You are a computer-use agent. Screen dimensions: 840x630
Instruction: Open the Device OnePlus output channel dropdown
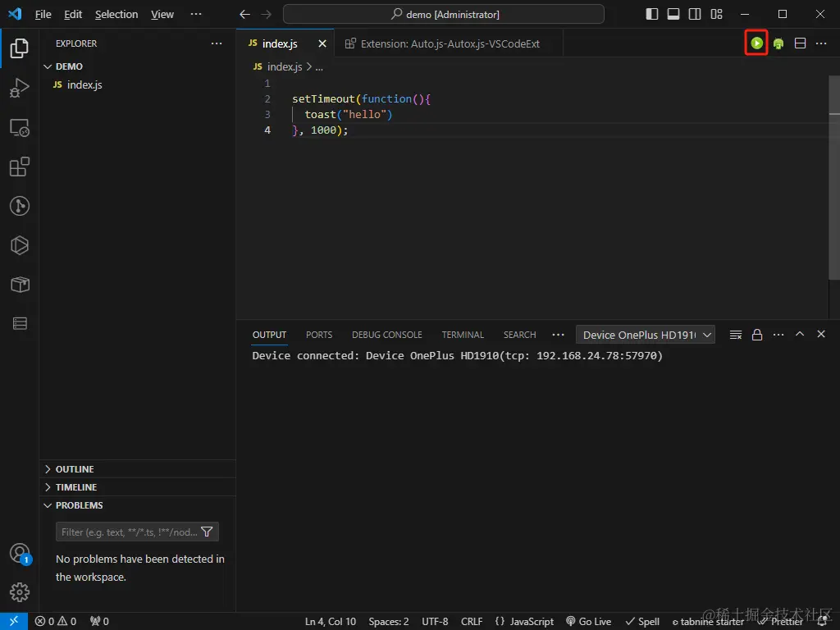646,335
